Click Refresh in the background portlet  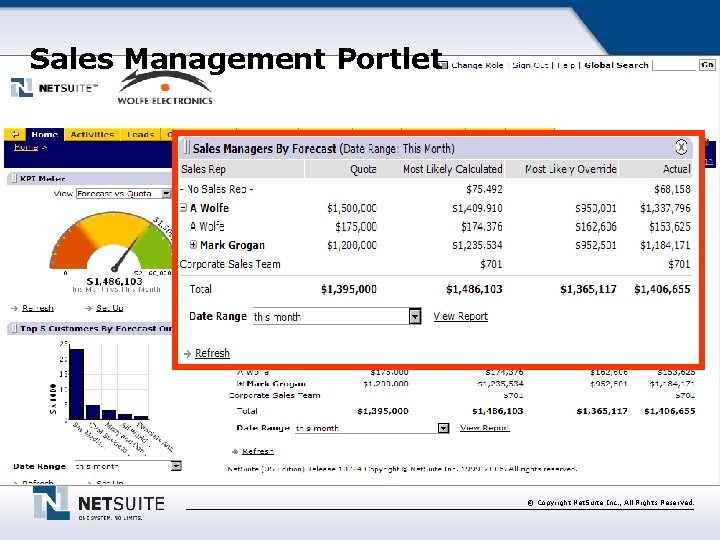(x=258, y=451)
